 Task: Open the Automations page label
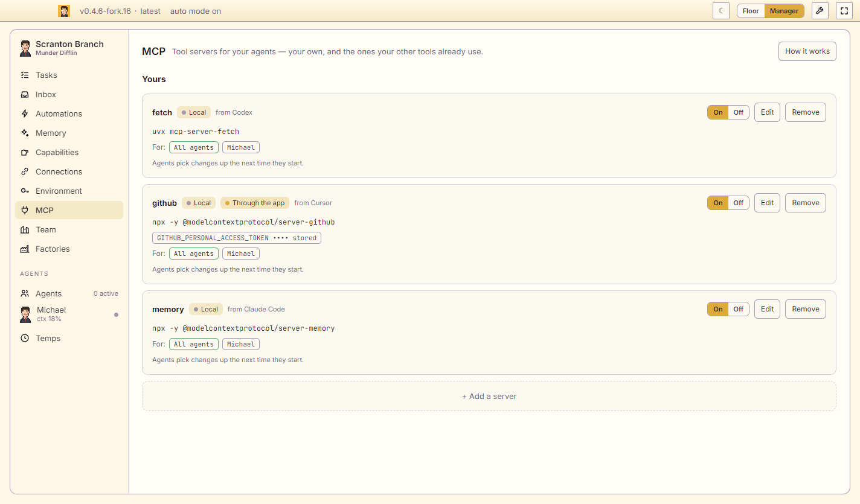(59, 114)
